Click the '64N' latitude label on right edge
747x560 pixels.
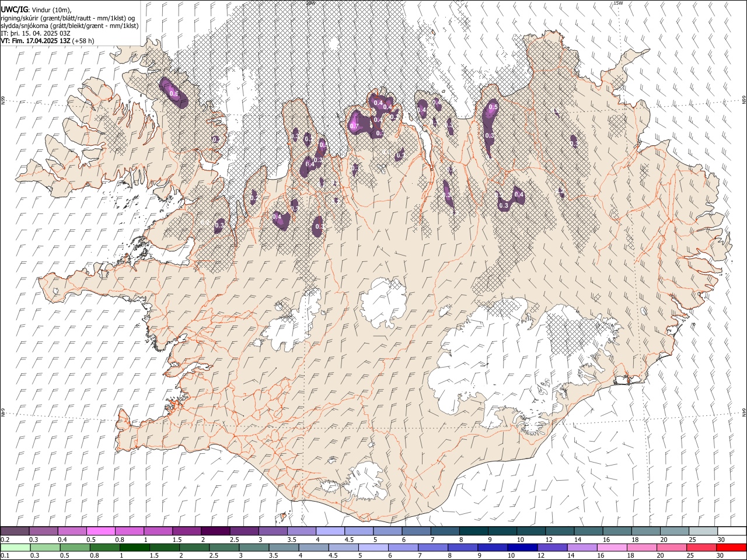point(744,412)
